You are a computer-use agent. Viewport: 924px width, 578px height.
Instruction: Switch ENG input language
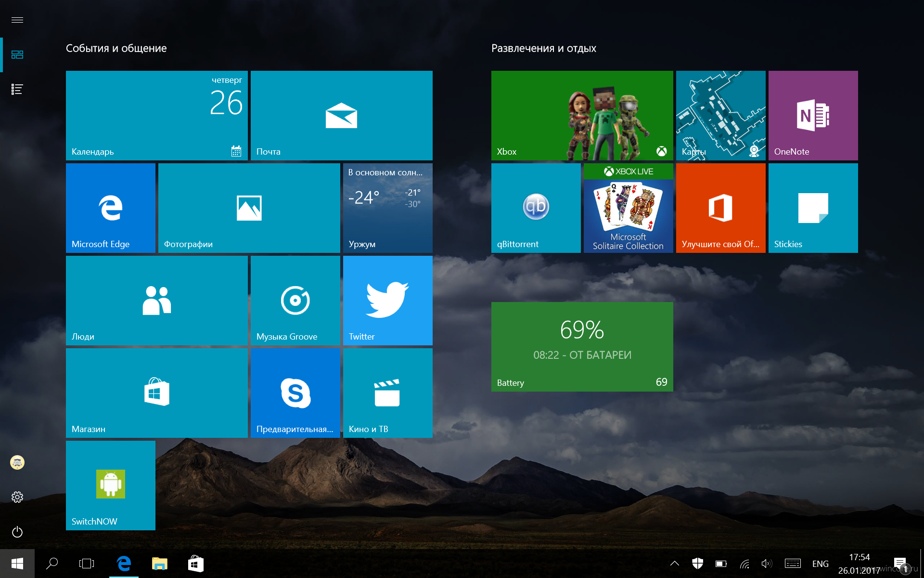tap(821, 564)
